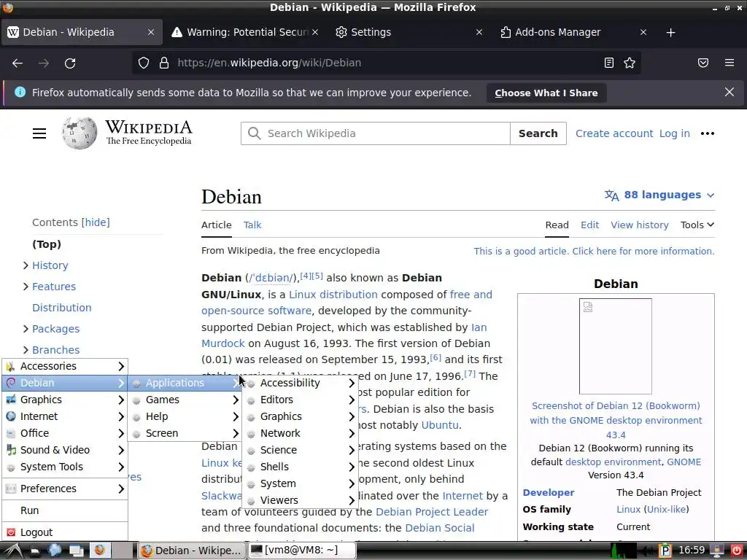
Task: Expand the Packages contents section
Action: (x=26, y=329)
